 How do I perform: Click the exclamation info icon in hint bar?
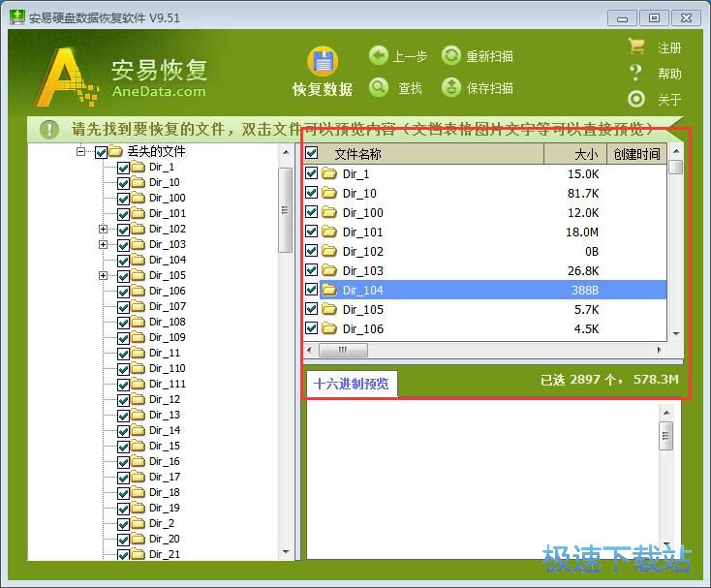[x=49, y=129]
